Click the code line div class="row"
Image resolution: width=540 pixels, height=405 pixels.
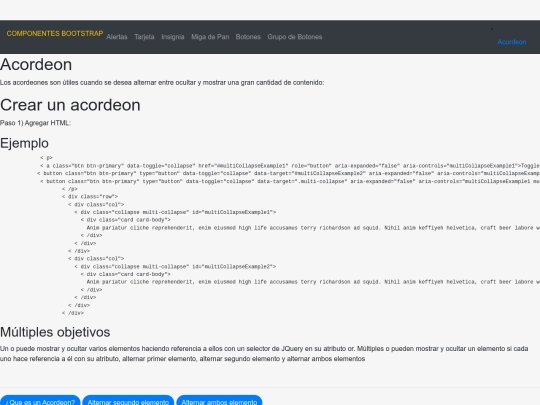pos(90,197)
